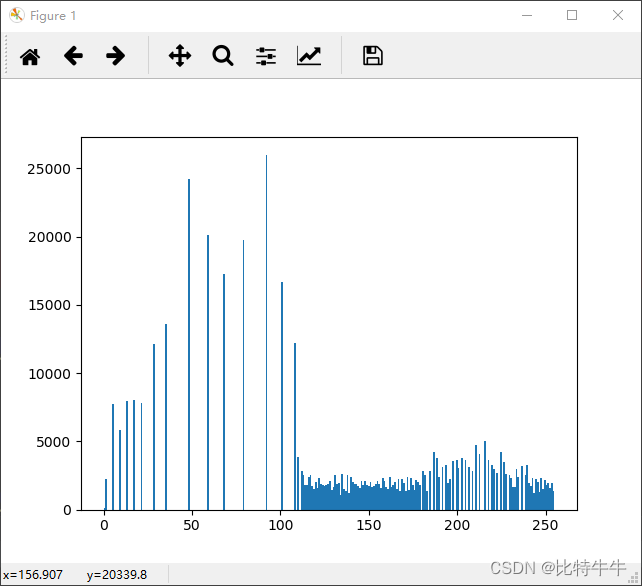
Task: Click the x-axis label 50
Action: point(191,525)
